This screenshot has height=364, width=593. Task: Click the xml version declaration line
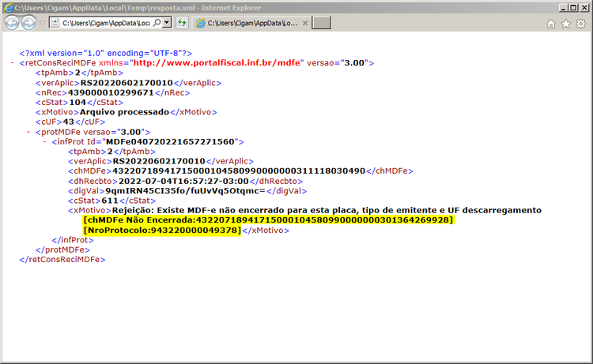pyautogui.click(x=106, y=53)
